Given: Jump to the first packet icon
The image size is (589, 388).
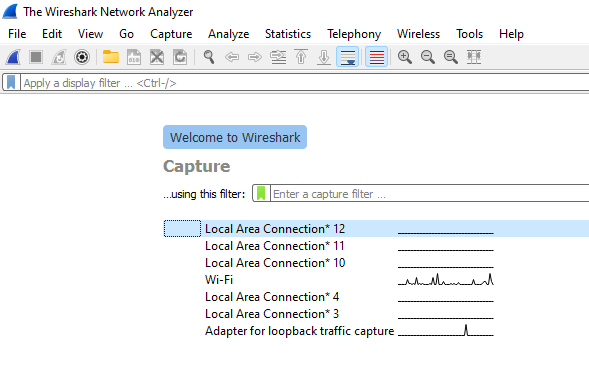Looking at the screenshot, I should [x=301, y=57].
